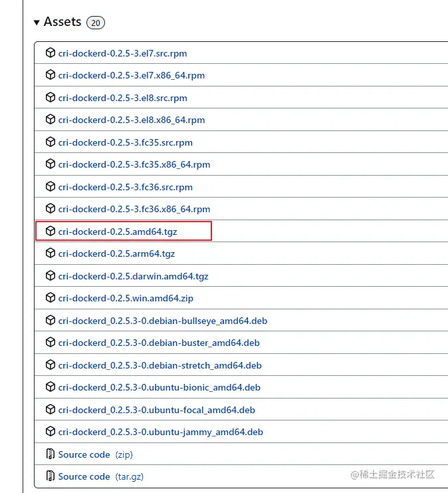
Task: Open cri-dockerd-0.2.5-3.el8.x86_64.rpm link
Action: (x=132, y=120)
